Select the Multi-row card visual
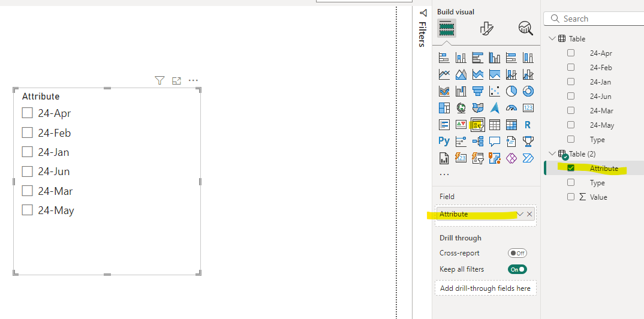The image size is (644, 319). click(444, 124)
